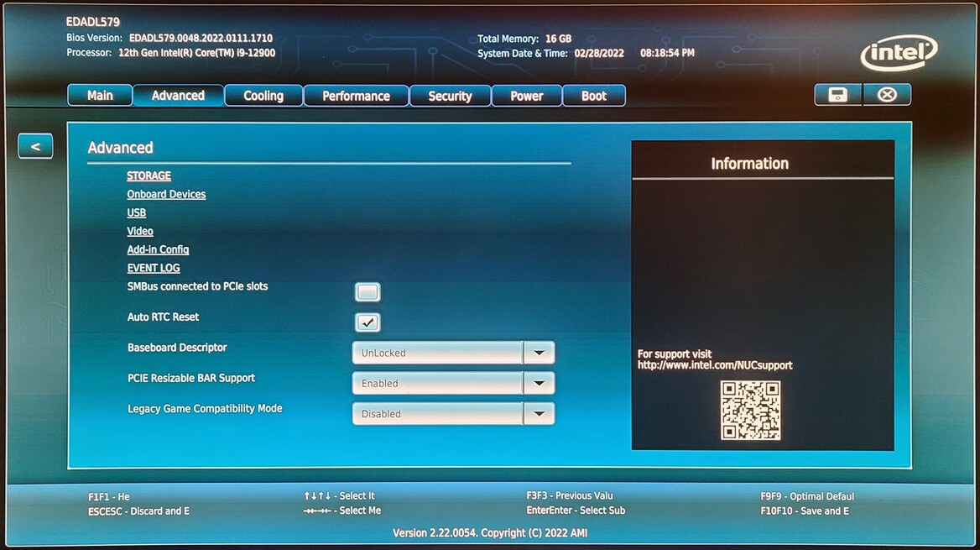Open the STORAGE submenu link
The height and width of the screenshot is (550, 980).
[149, 175]
